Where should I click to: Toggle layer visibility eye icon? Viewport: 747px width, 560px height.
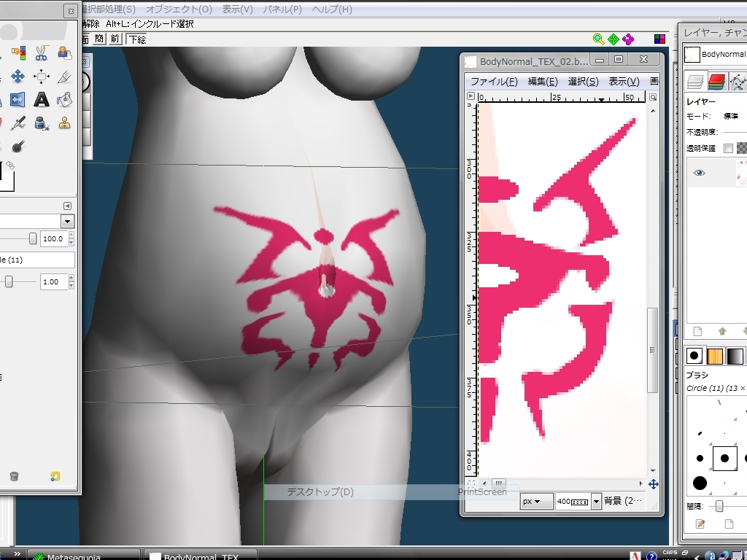click(700, 173)
